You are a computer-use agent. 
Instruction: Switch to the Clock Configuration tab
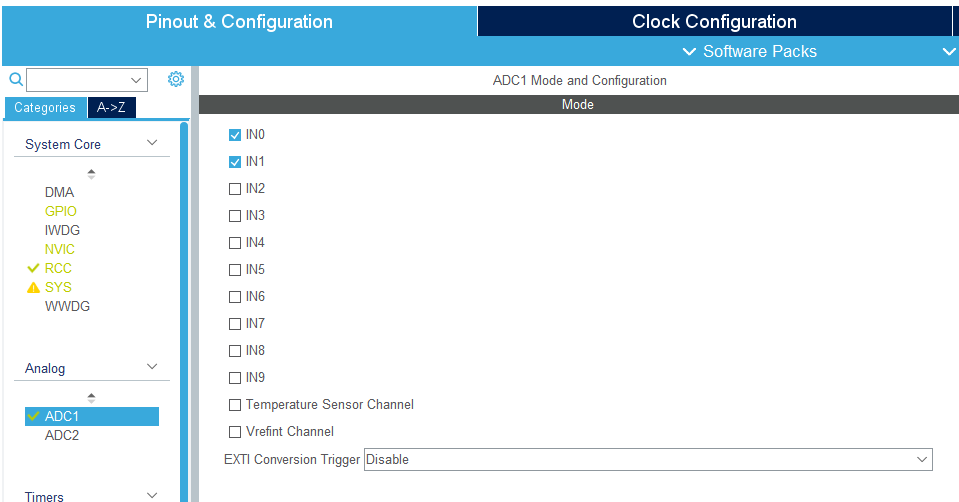714,21
